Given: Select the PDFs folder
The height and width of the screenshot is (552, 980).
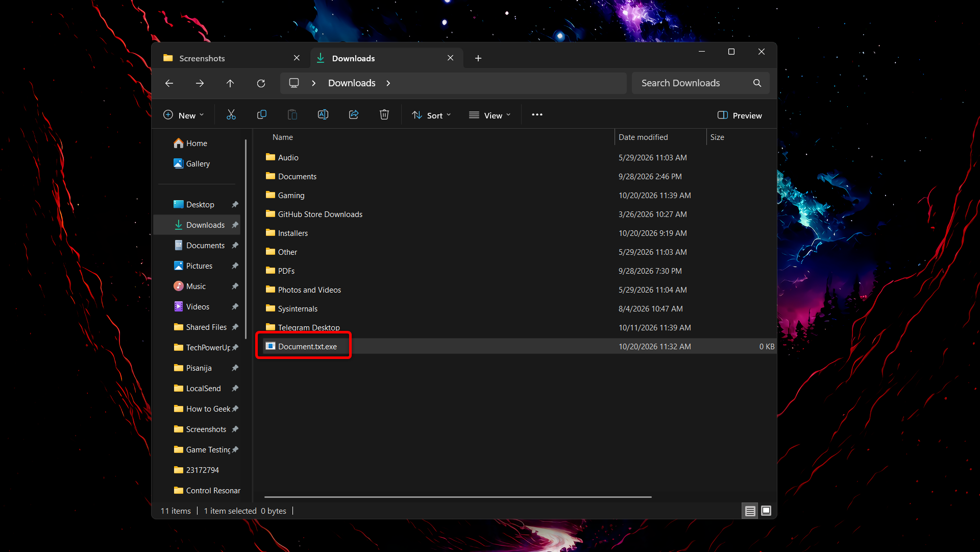Looking at the screenshot, I should (286, 271).
